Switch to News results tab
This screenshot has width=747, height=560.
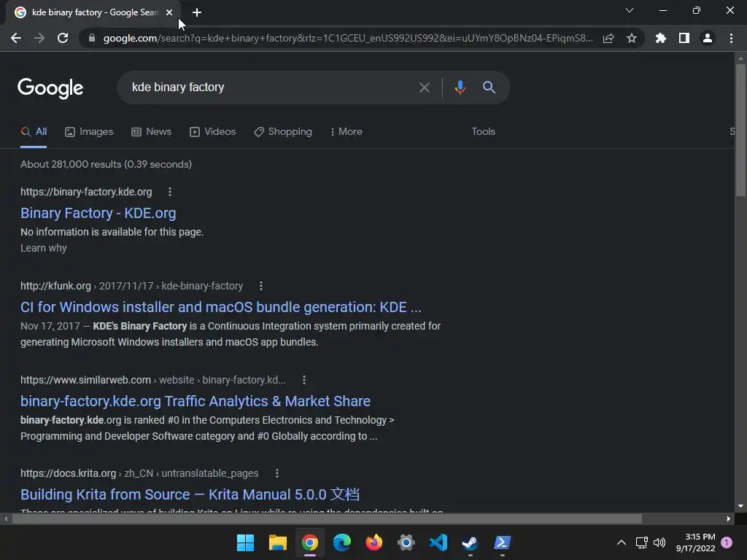(x=152, y=132)
